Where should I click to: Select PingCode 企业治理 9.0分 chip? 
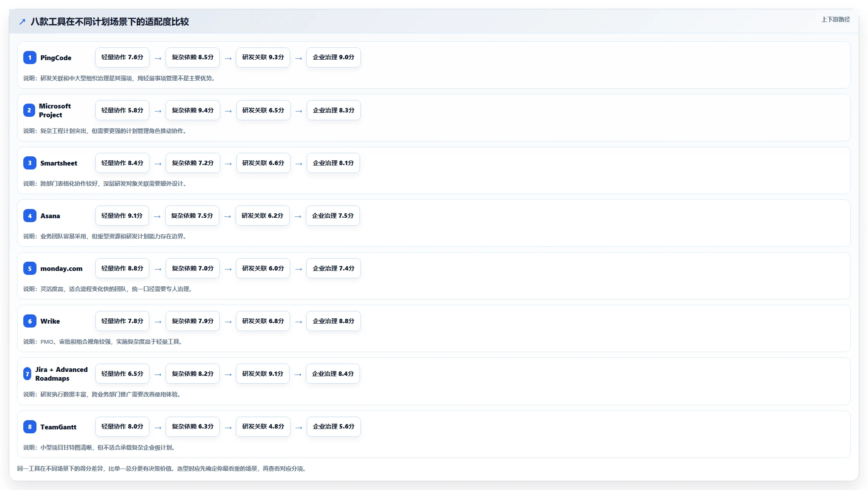coord(334,58)
